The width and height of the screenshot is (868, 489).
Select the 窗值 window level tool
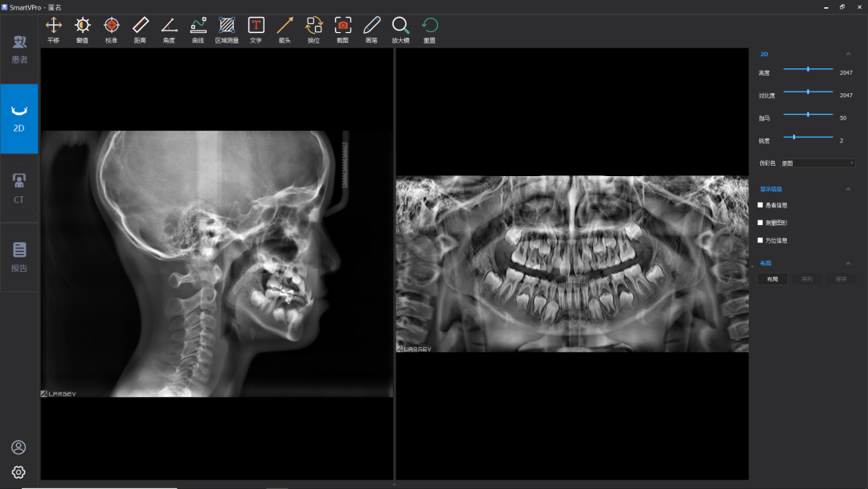tap(83, 30)
